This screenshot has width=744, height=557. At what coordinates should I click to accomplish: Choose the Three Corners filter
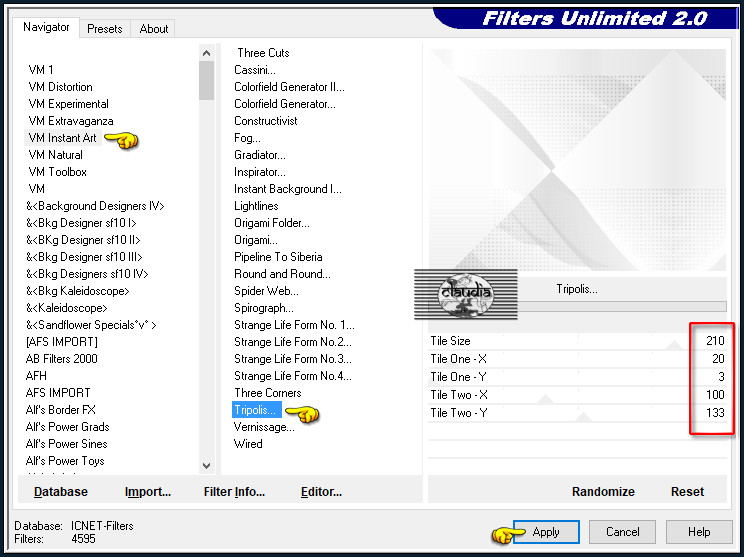coord(268,393)
